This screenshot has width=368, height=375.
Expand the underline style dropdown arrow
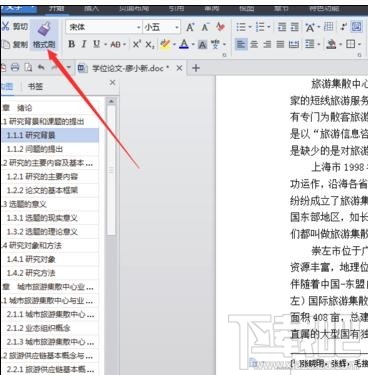tap(105, 45)
